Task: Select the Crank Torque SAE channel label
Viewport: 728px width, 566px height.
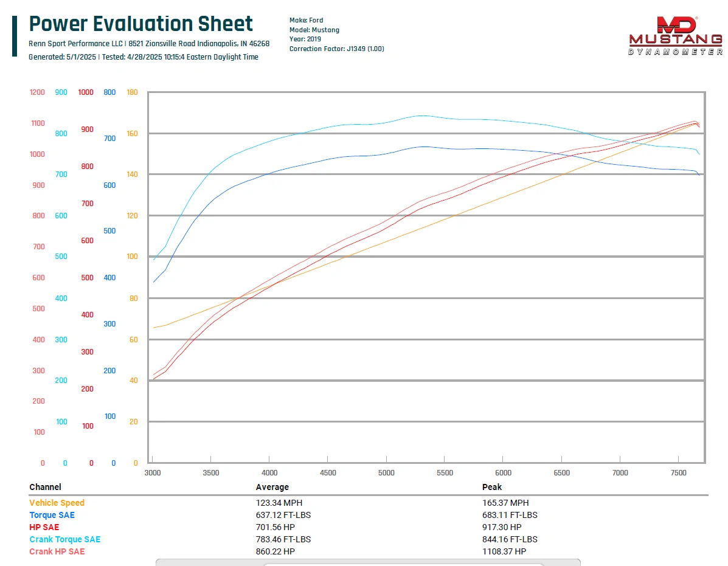Action: (x=65, y=539)
